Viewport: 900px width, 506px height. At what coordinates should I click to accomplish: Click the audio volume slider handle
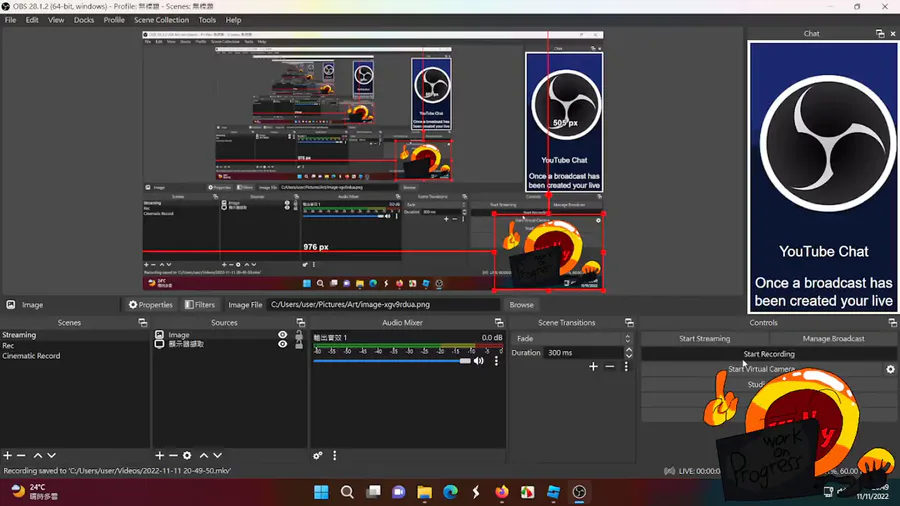coord(465,361)
